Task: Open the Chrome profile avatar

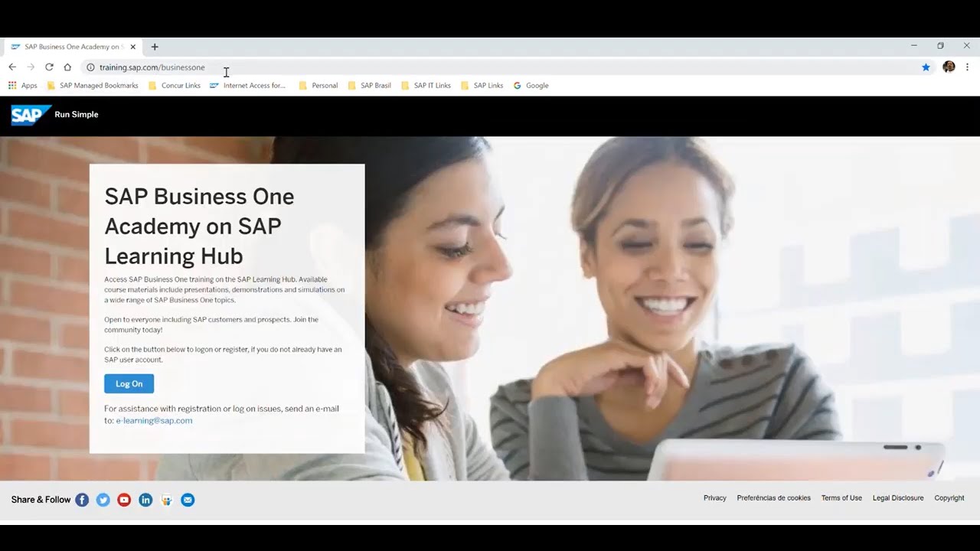Action: [949, 67]
